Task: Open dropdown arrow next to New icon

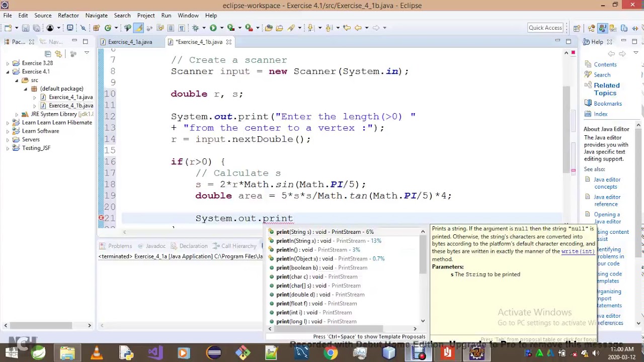Action: point(16,28)
